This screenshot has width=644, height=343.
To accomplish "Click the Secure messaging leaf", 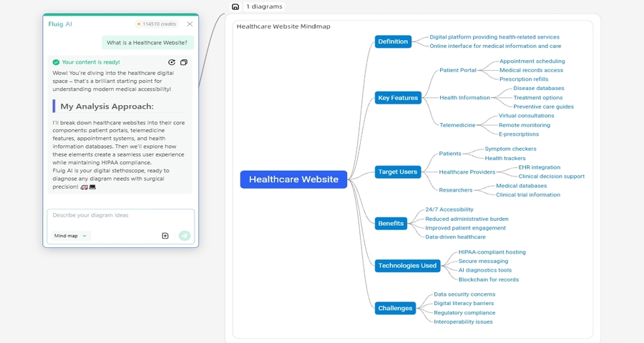I will [x=483, y=262].
